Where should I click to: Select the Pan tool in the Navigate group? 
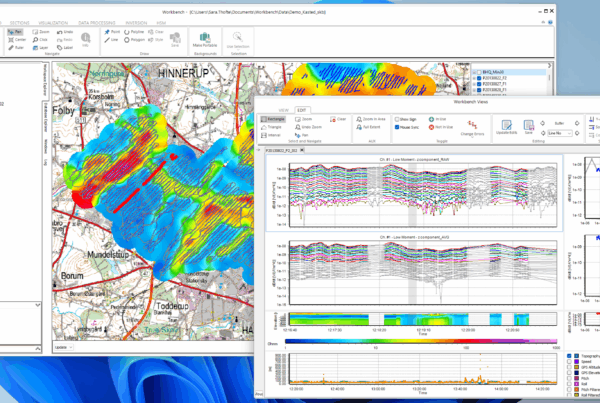(x=15, y=32)
